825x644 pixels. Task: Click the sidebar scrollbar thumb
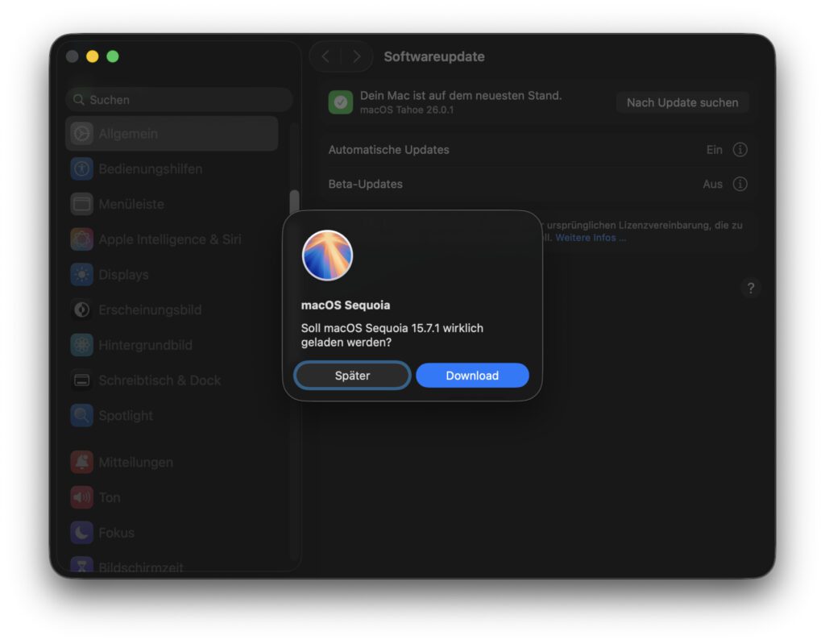tap(294, 204)
